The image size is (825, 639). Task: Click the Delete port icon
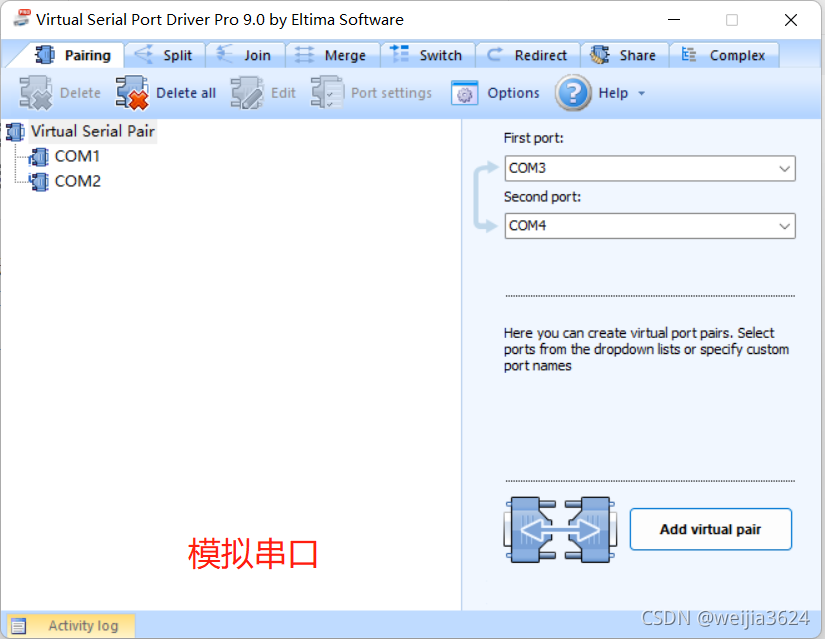click(x=36, y=93)
